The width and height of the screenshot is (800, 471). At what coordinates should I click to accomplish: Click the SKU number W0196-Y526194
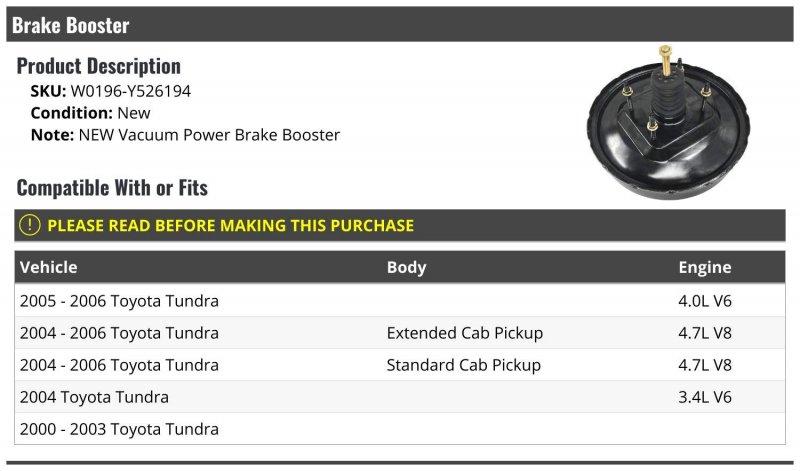[130, 91]
